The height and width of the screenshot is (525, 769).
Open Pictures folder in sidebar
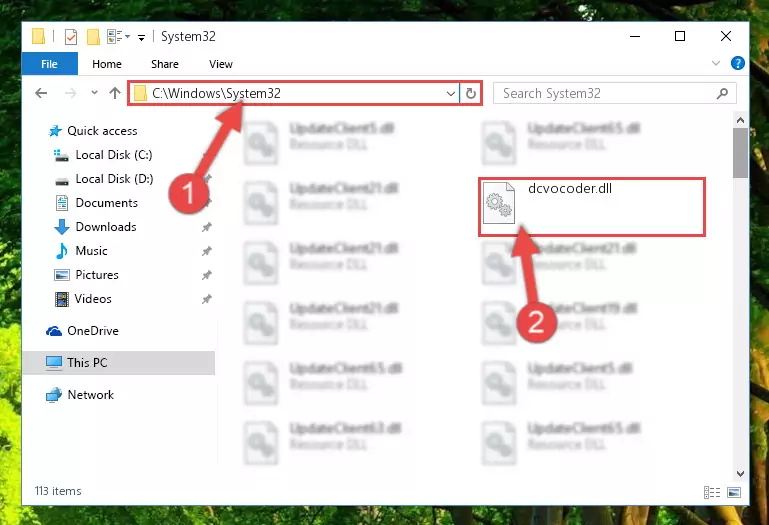coord(97,275)
